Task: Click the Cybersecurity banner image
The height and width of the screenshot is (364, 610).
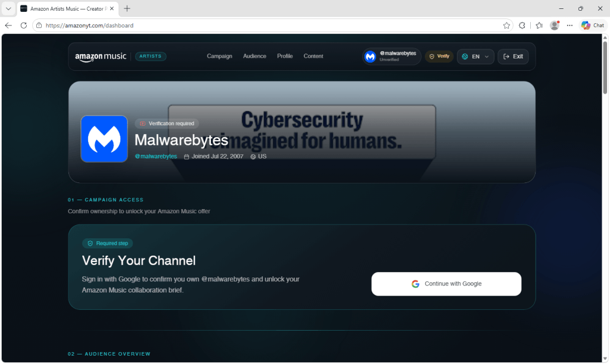Action: [x=302, y=132]
